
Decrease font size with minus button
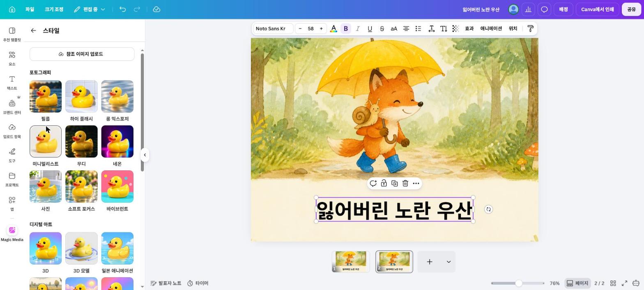[300, 28]
